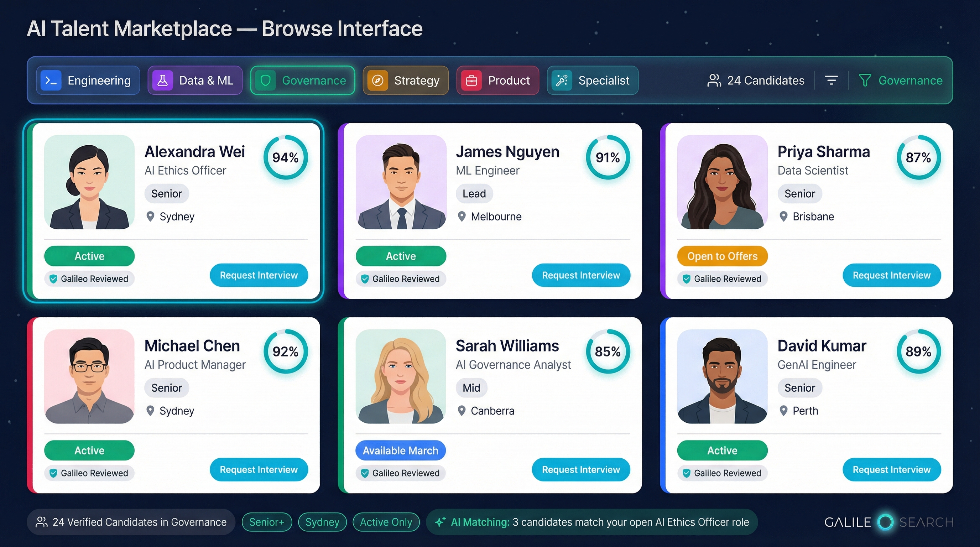
Task: Click the Data & ML flask icon
Action: tap(162, 80)
